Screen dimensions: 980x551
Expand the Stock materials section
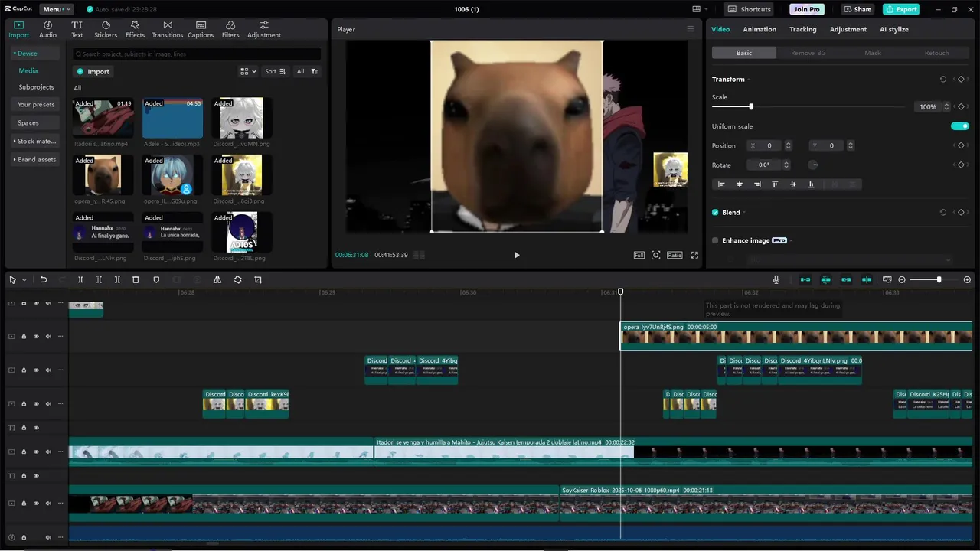click(35, 141)
